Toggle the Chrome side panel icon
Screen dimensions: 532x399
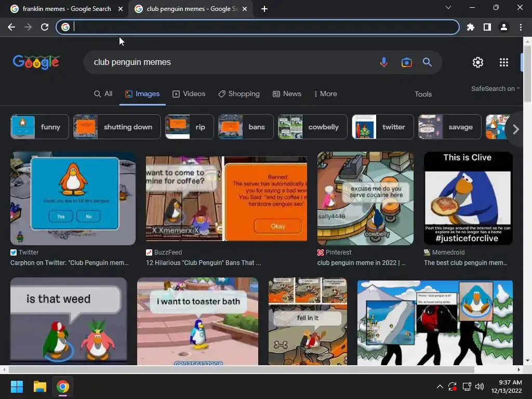click(487, 27)
